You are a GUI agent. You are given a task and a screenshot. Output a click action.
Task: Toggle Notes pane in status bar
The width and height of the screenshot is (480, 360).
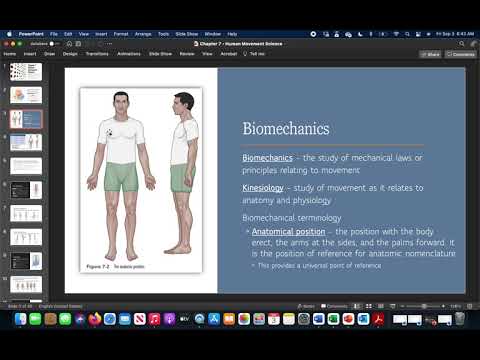306,306
